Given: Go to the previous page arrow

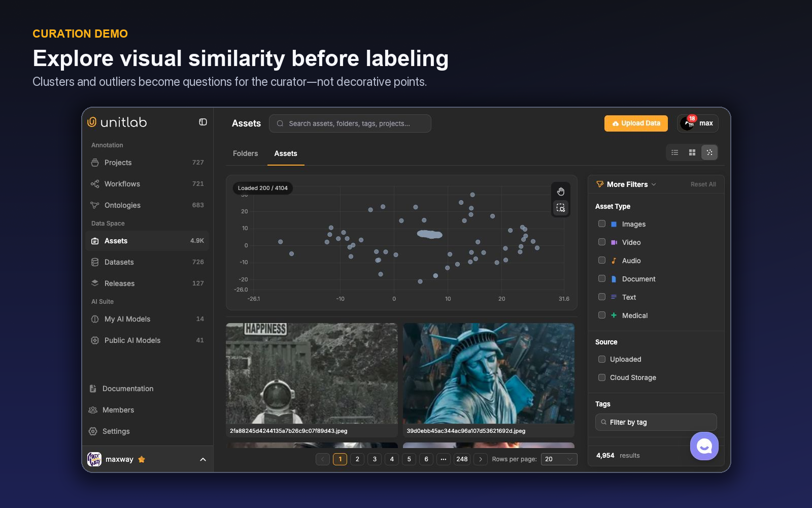Looking at the screenshot, I should [x=323, y=459].
